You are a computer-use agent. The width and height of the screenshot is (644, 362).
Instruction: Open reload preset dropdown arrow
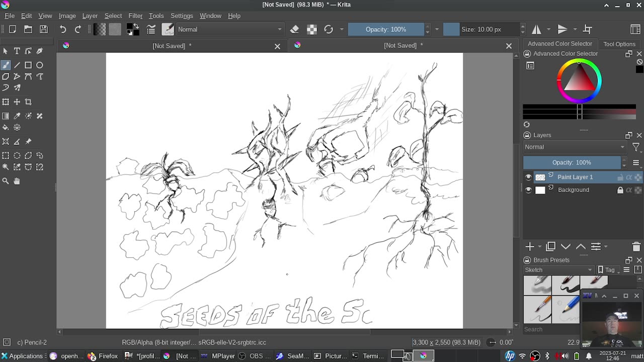[342, 29]
